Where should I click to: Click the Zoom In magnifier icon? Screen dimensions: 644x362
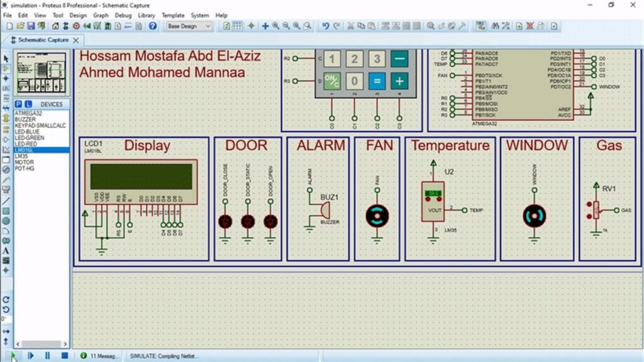275,26
